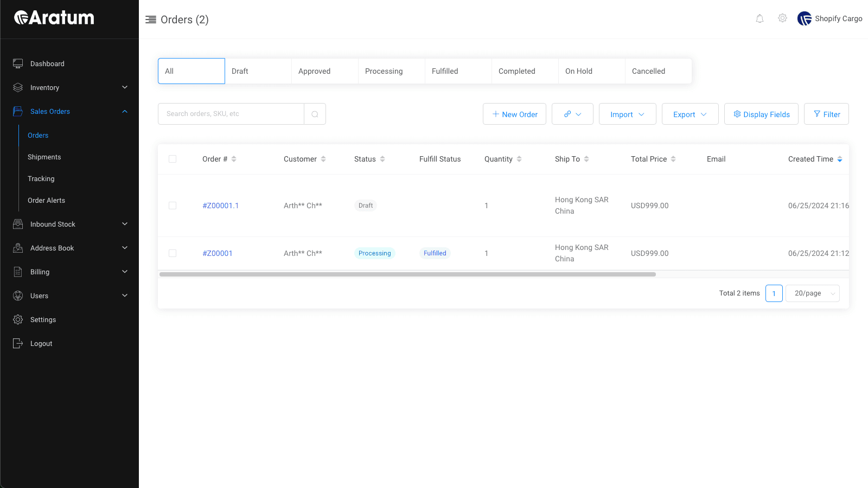Screen dimensions: 868x488
Task: Click the Inventory icon in the sidebar
Action: (x=18, y=87)
